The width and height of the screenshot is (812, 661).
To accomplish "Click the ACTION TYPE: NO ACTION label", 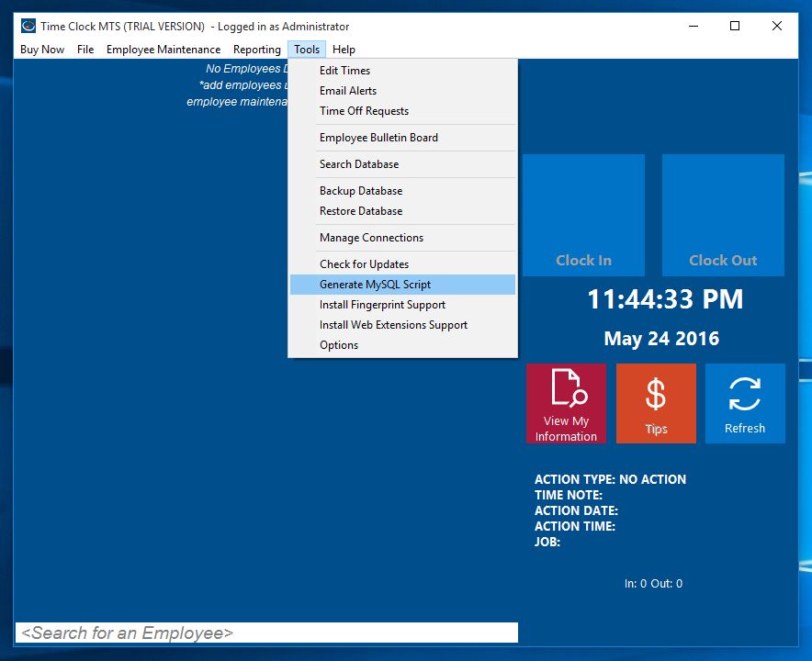I will [610, 479].
